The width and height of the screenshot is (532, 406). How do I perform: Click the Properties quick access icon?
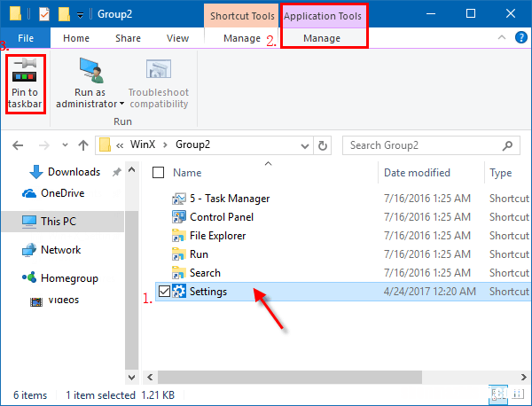click(44, 14)
